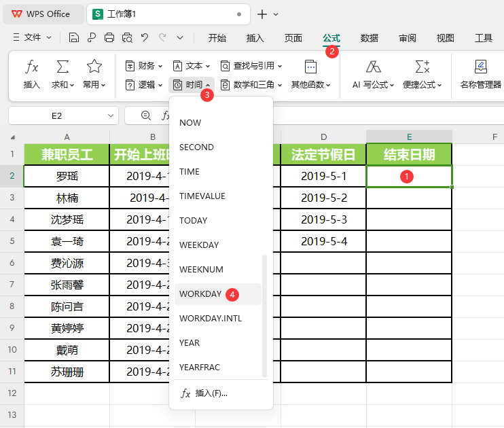
Task: Open the 数据 ribbon tab
Action: [x=370, y=38]
